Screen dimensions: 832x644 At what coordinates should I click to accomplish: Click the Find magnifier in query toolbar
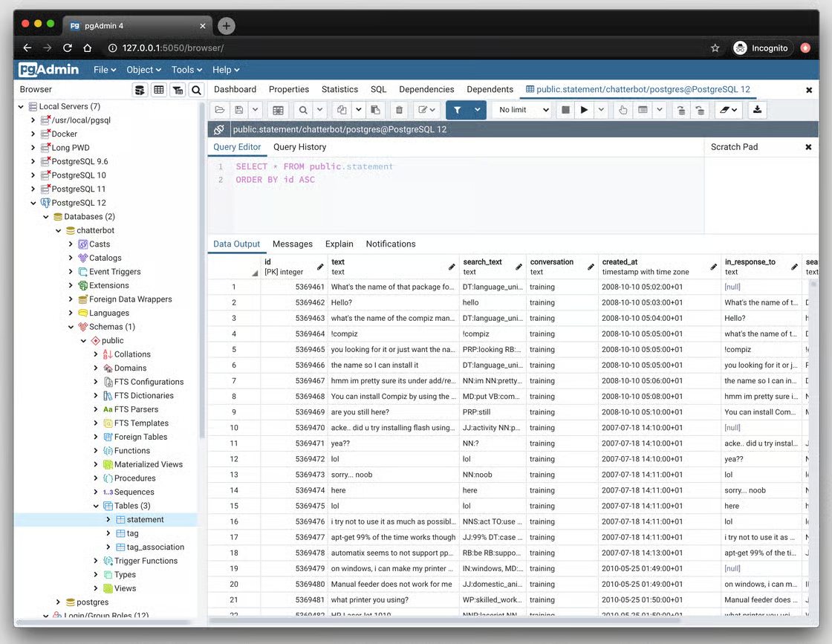(x=303, y=110)
